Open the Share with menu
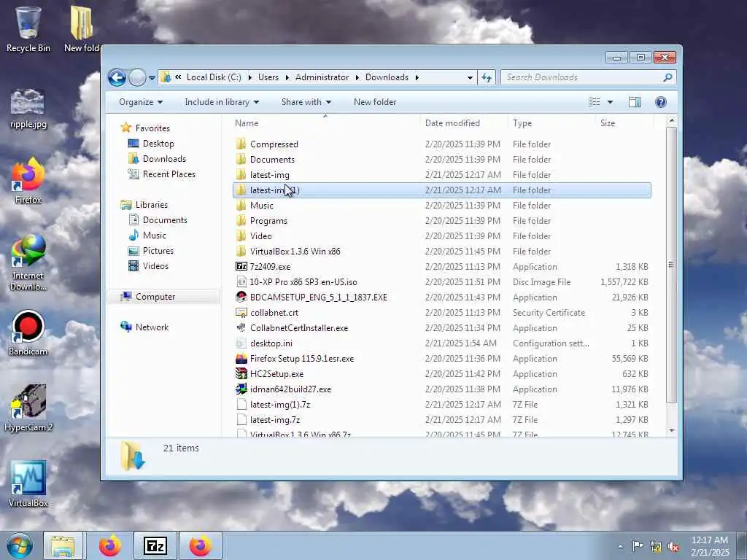 tap(306, 102)
